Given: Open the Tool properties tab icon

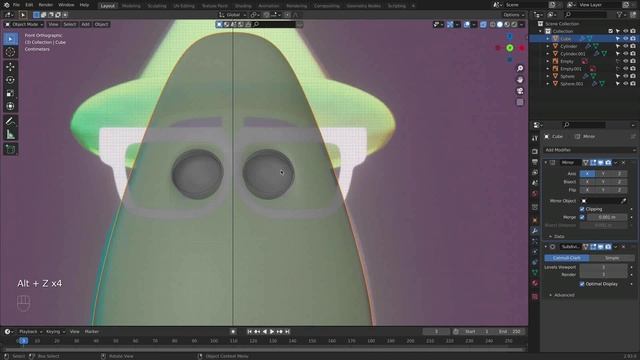Looking at the screenshot, I should 535,139.
